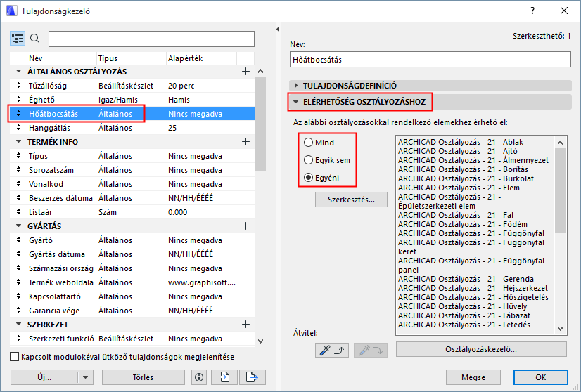Click the import properties icon button
This screenshot has width=581, height=392.
[224, 377]
